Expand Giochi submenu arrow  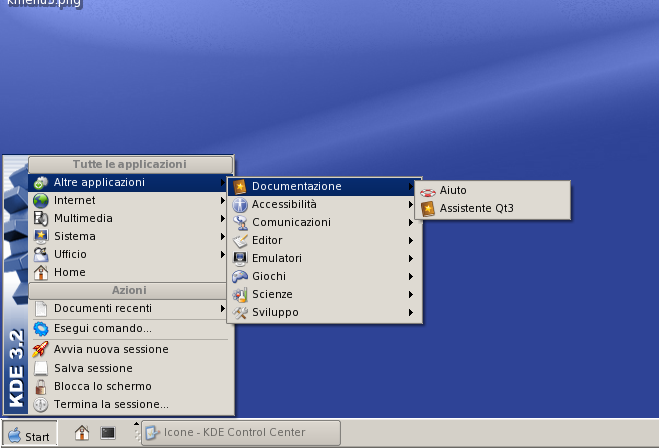[x=411, y=277]
